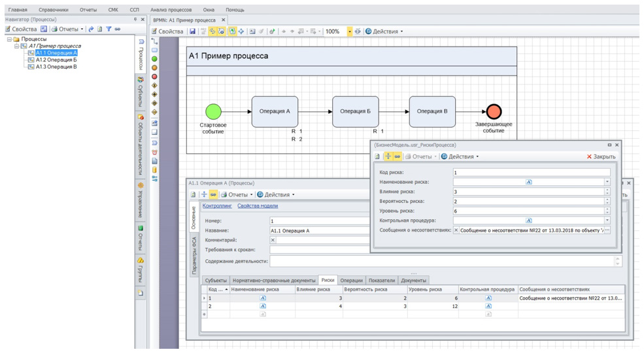This screenshot has height=354, width=644.
Task: Toggle the link icon in risk dialog toolbar
Action: point(397,156)
